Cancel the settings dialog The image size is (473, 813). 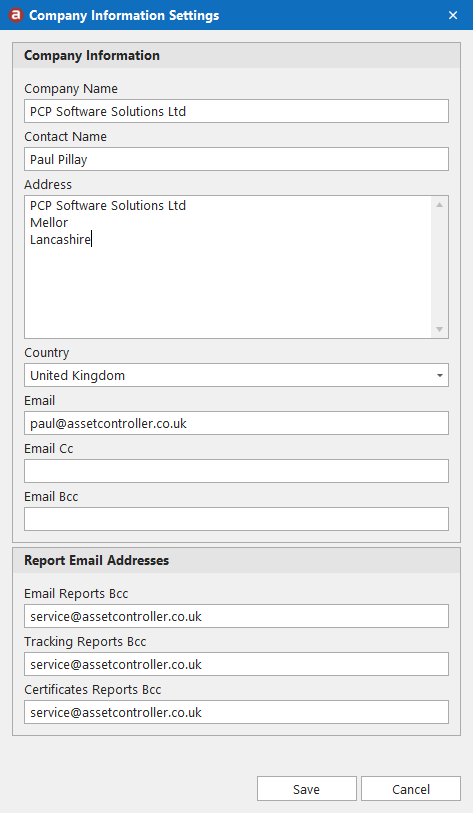click(x=411, y=789)
